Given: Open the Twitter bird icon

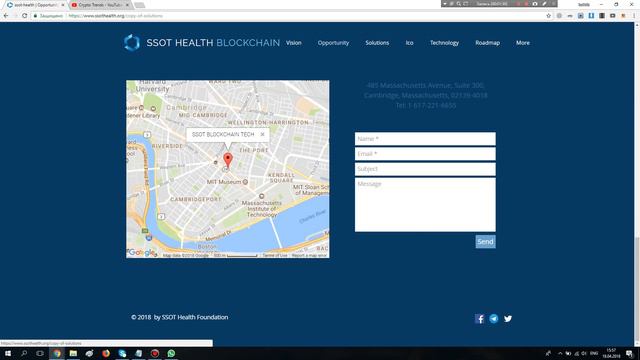Looking at the screenshot, I should 508,319.
